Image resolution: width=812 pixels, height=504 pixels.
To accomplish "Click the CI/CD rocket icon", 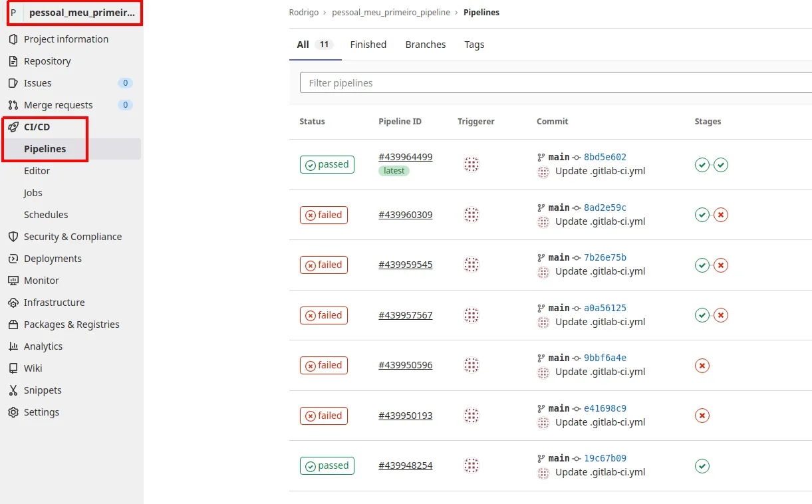I will [13, 127].
